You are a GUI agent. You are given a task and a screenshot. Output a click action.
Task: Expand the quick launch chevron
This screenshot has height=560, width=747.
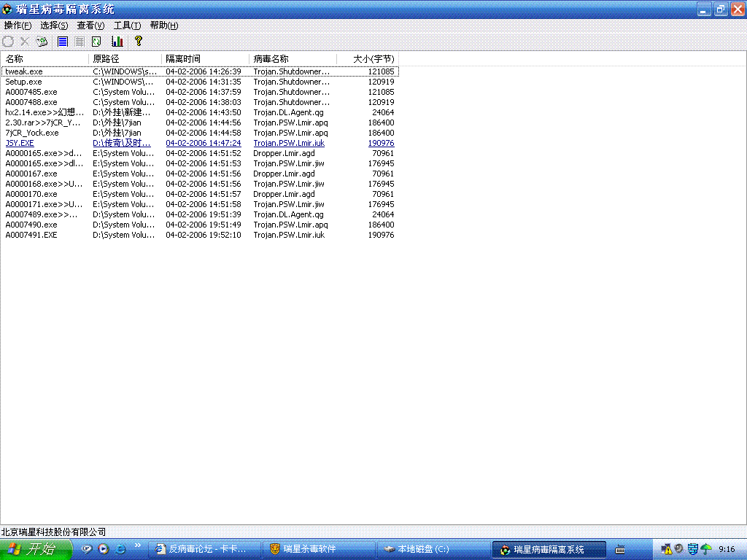[x=138, y=545]
